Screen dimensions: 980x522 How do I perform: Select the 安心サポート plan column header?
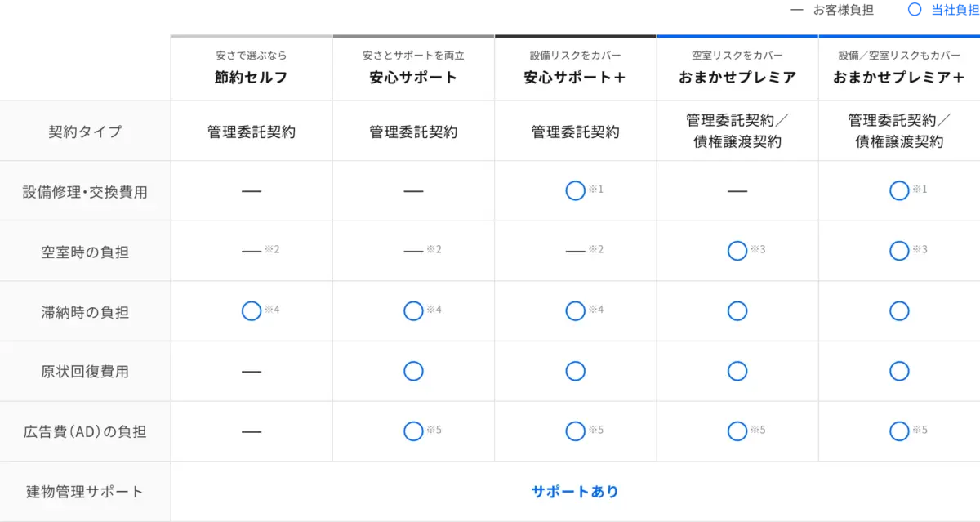[x=413, y=78]
